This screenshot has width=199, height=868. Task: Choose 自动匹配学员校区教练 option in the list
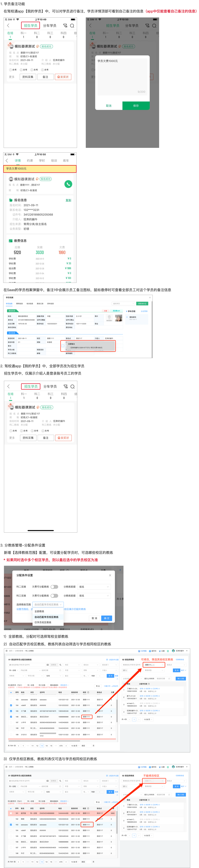(46, 617)
